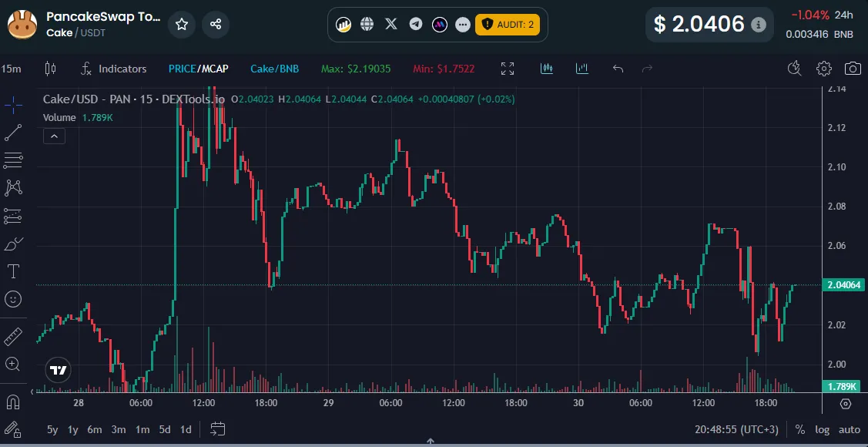Viewport: 868px width, 447px height.
Task: Select the crosshair cursor tool
Action: pyautogui.click(x=13, y=104)
